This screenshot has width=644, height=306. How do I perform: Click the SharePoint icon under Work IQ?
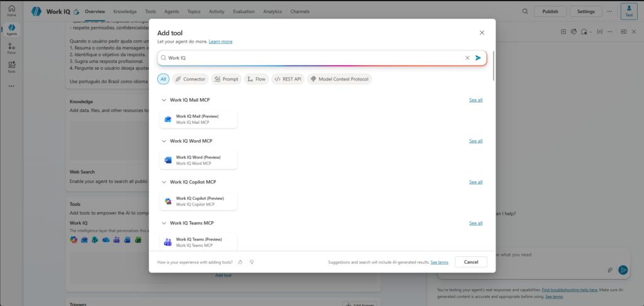(96, 240)
